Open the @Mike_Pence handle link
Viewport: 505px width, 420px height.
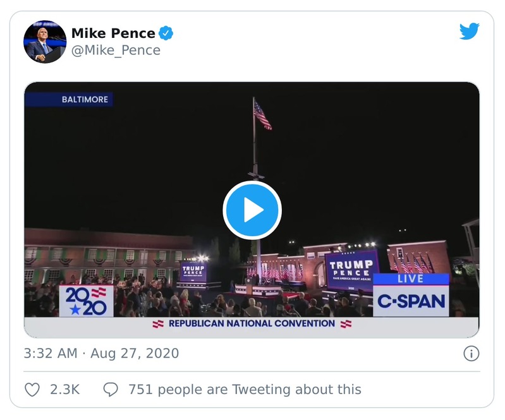pyautogui.click(x=116, y=51)
